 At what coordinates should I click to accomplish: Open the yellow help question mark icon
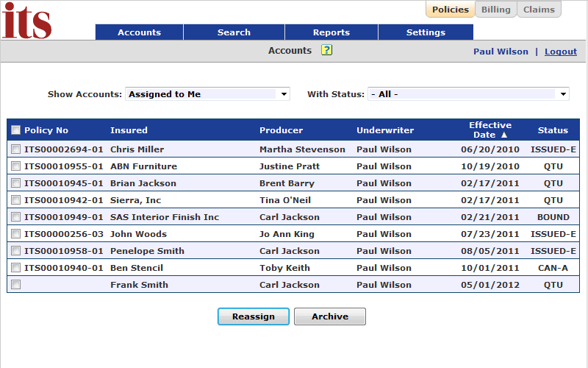pos(326,50)
